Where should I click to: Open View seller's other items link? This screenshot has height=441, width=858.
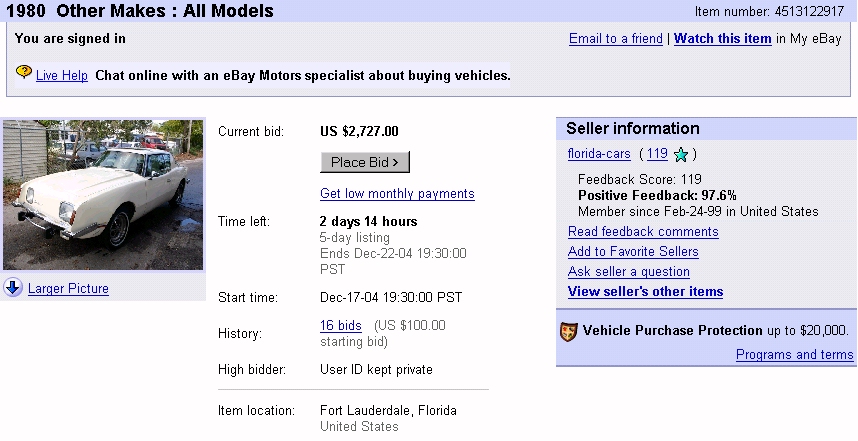tap(645, 291)
